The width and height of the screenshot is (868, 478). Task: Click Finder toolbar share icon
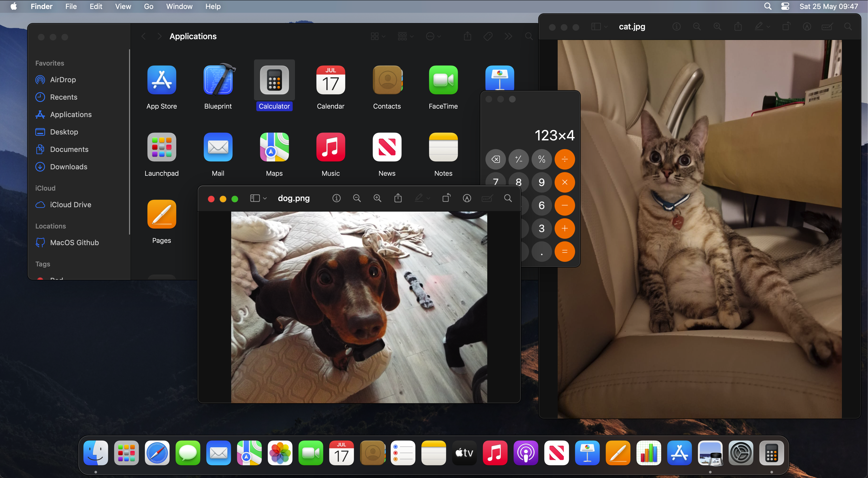click(x=467, y=36)
